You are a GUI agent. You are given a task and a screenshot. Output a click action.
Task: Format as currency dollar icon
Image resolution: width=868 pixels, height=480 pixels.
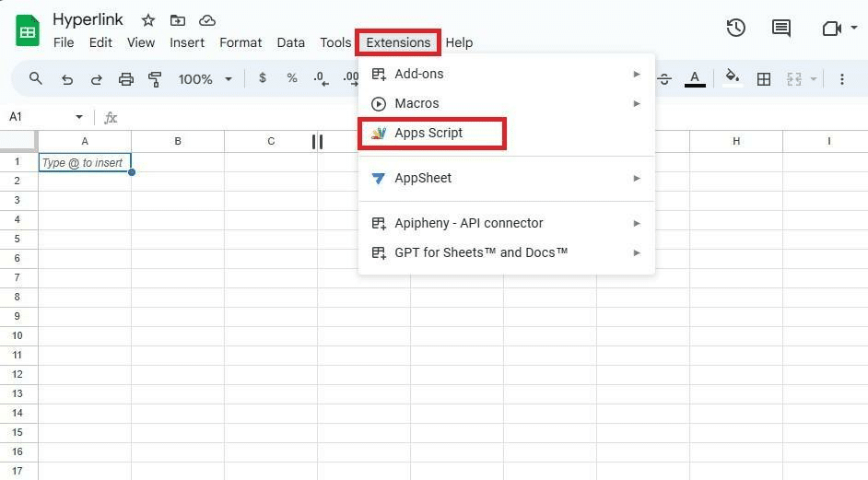[263, 78]
